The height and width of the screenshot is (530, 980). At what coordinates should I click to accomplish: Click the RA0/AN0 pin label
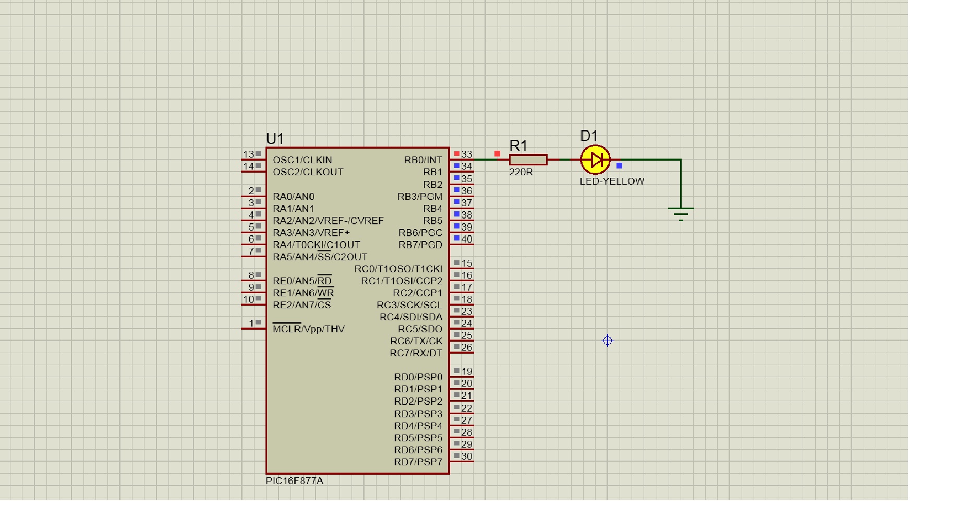coord(294,197)
